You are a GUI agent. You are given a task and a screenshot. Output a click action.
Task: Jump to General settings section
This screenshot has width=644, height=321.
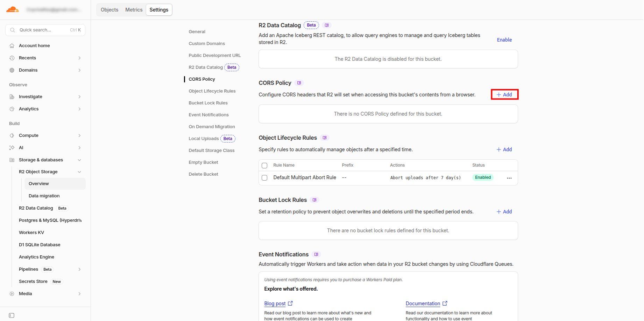[197, 32]
